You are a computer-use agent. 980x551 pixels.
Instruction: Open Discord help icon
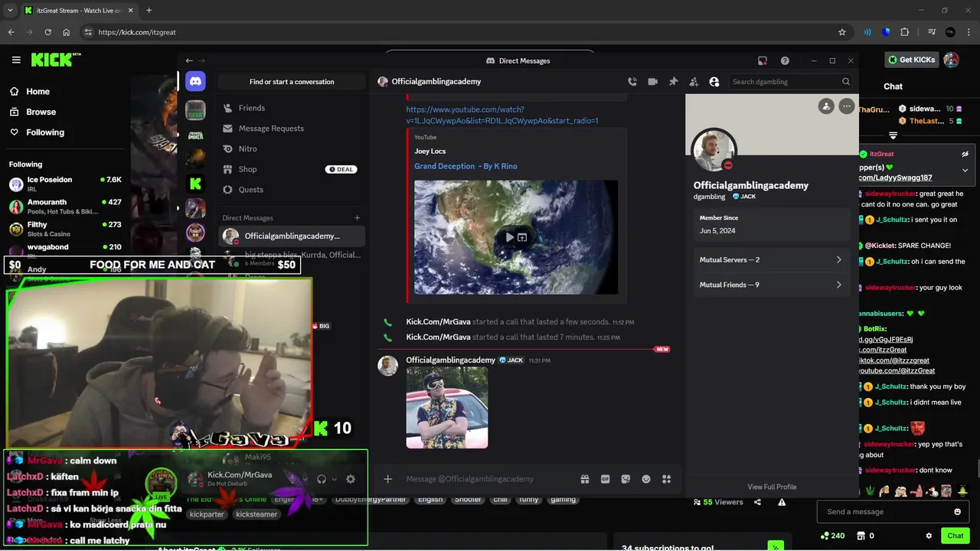[785, 60]
